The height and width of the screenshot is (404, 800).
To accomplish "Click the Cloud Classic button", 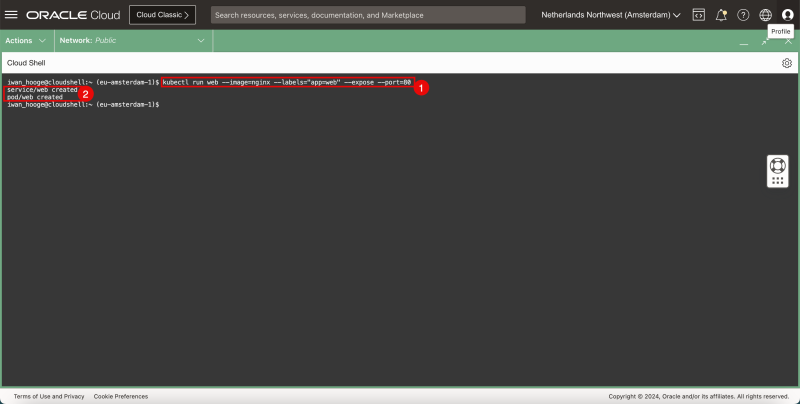I will pos(162,15).
